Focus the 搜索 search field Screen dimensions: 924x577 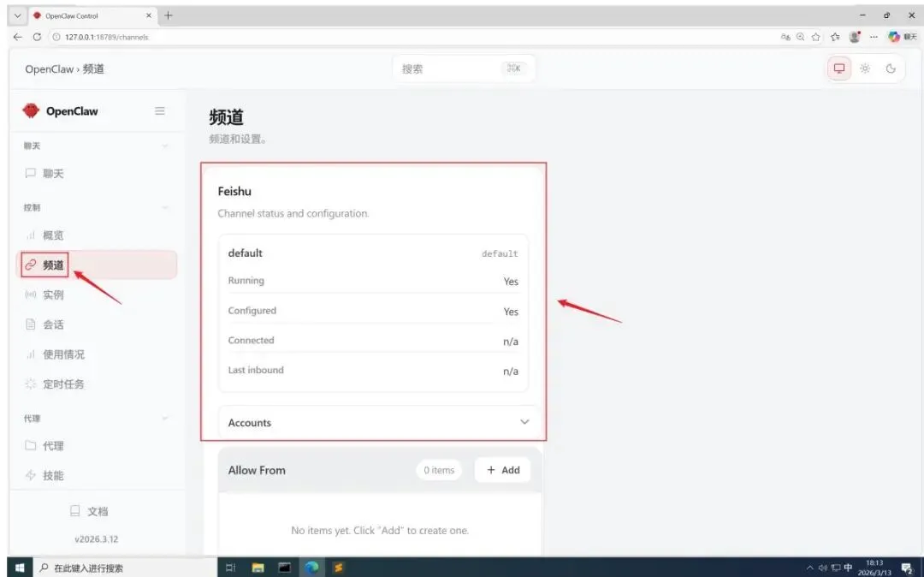coord(464,68)
